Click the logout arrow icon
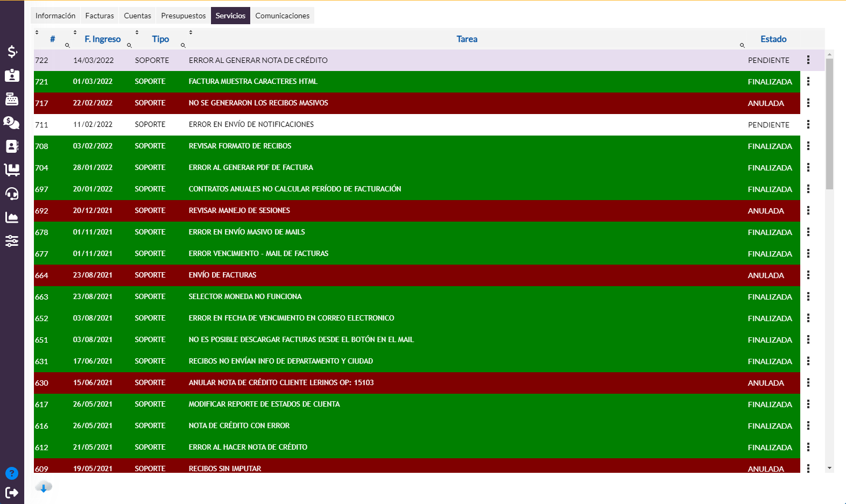846x504 pixels. [12, 493]
